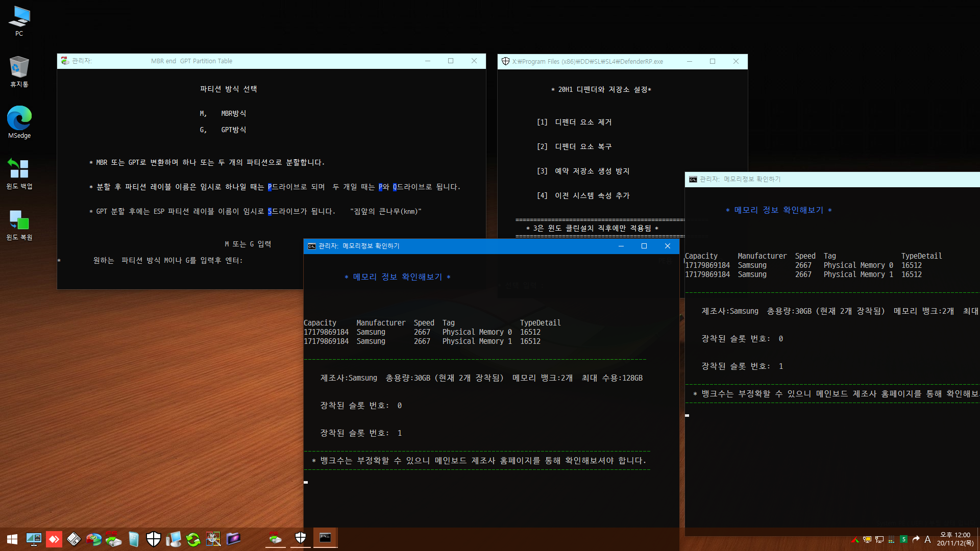Click '[1] 디펜더 요소 제거' in the DefenderRP window
Viewport: 980px width, 551px height.
pos(574,122)
